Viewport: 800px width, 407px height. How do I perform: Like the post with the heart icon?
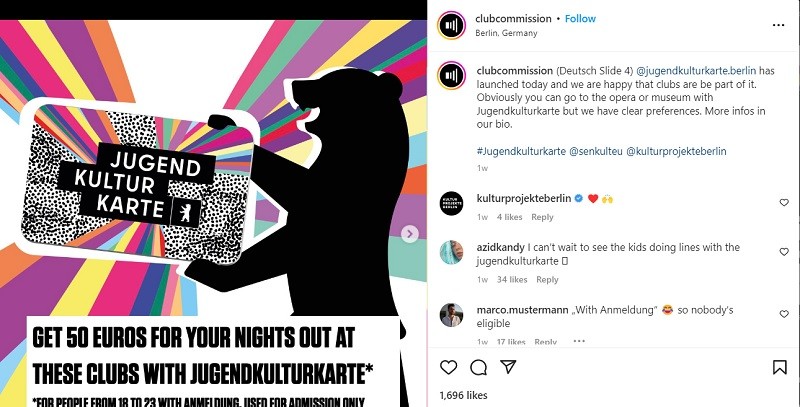click(x=448, y=367)
